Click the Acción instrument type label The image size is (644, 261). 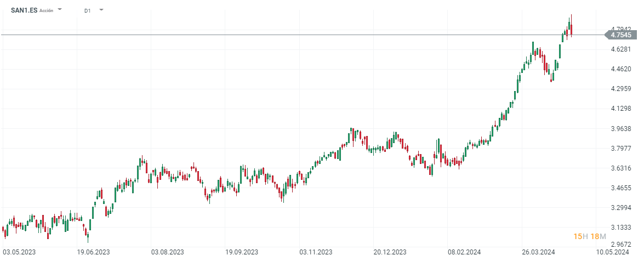tap(47, 10)
